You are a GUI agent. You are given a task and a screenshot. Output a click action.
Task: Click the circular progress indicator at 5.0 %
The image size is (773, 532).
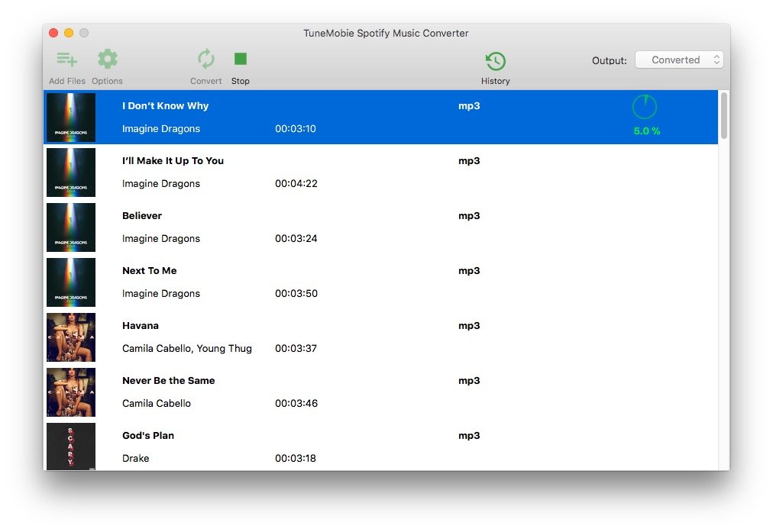coord(645,107)
